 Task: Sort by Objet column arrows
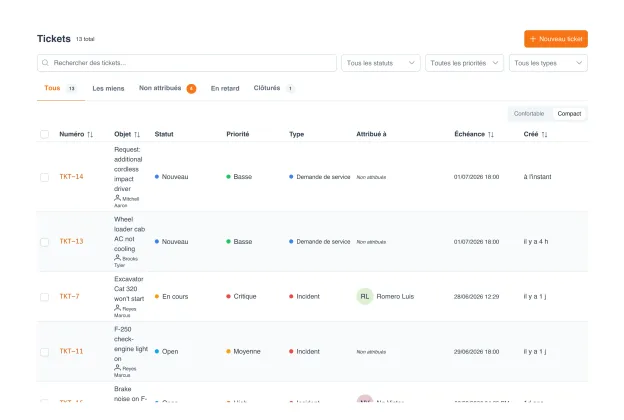coord(137,135)
